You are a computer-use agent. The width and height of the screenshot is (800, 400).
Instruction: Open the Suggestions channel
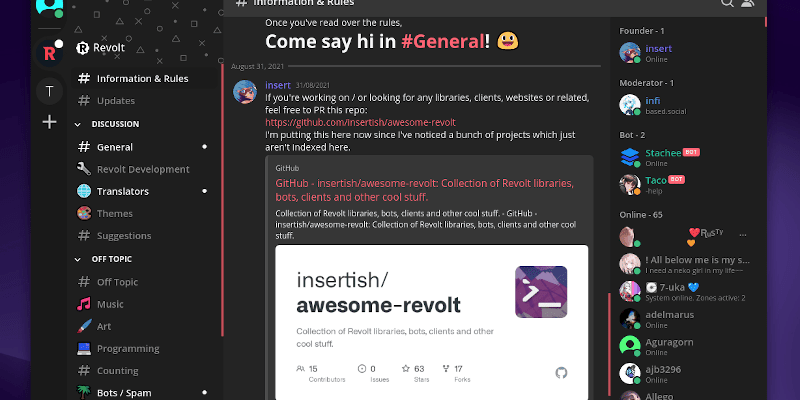(145, 236)
